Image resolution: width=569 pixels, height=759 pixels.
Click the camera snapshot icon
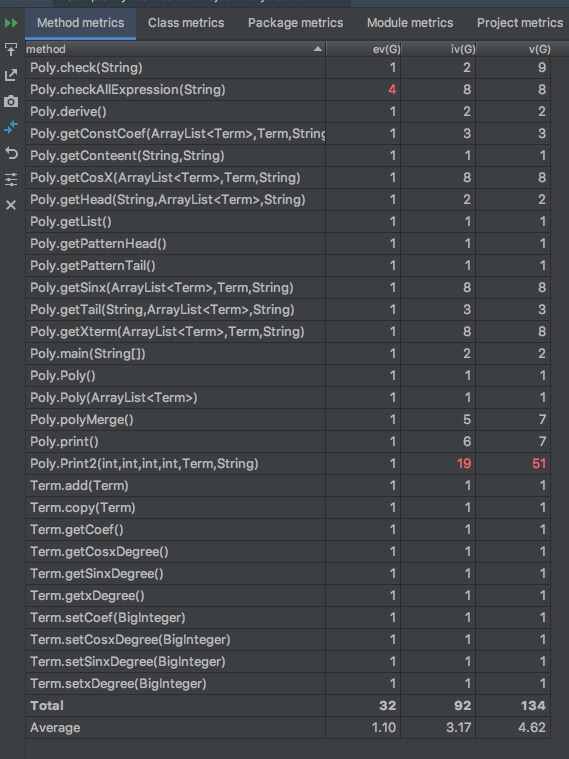(11, 101)
